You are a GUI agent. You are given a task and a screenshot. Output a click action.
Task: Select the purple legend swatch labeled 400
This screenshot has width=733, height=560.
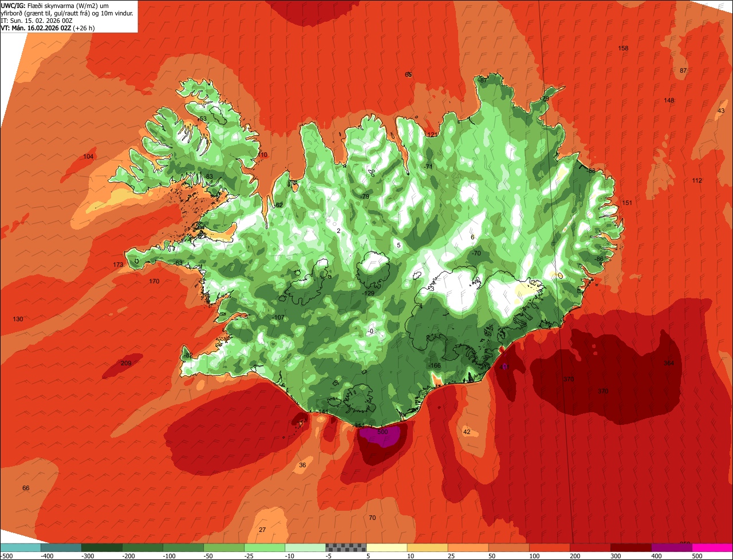tap(671, 547)
